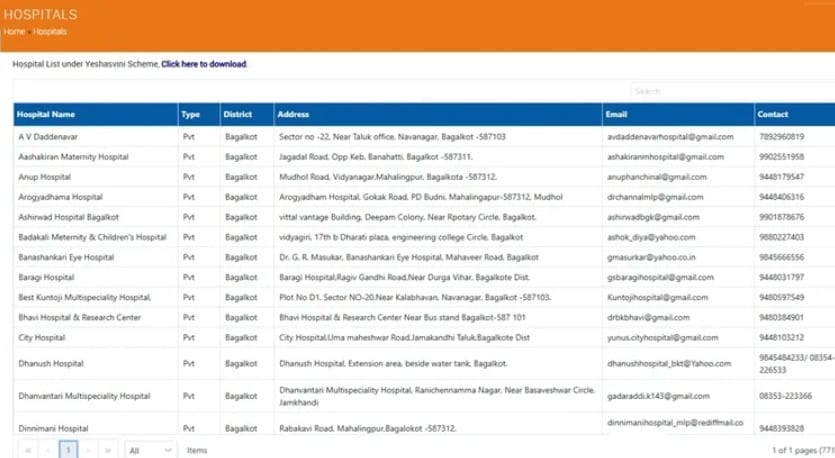
Task: Select 'Dhanush Hospital' name cell
Action: tap(51, 364)
